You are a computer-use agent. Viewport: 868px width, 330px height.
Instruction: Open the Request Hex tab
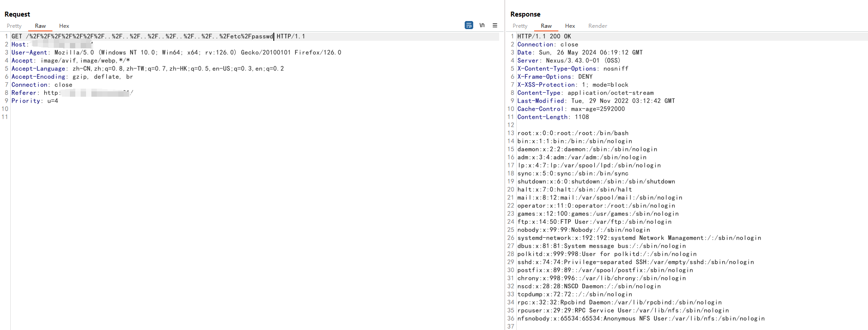64,26
